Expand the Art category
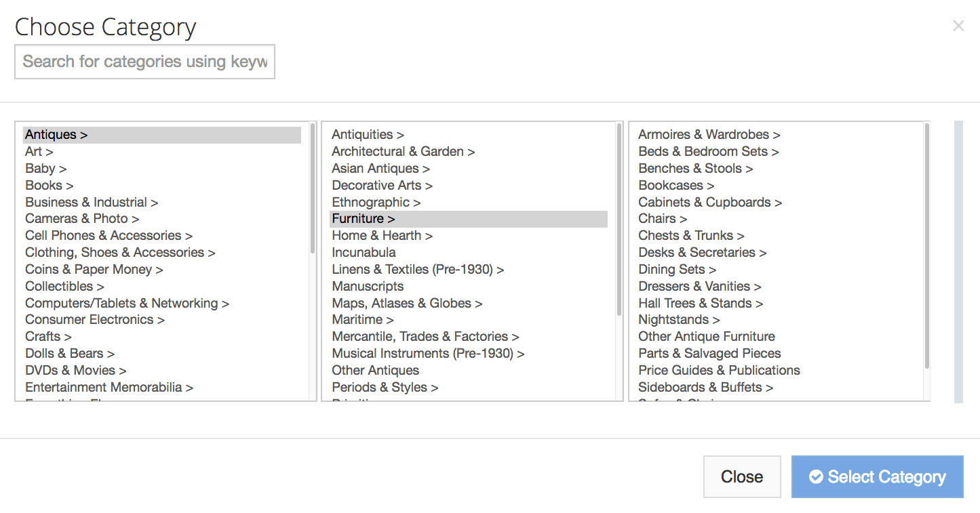The height and width of the screenshot is (513, 980). (39, 152)
